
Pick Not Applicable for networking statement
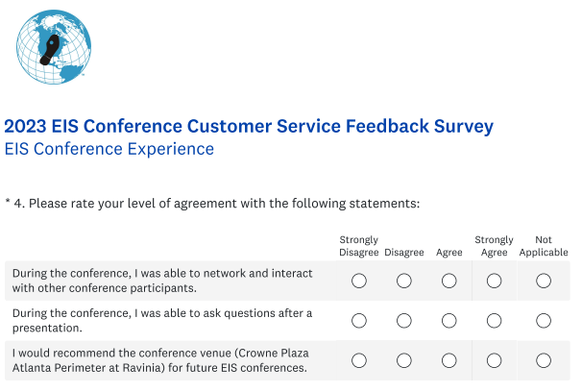pos(544,281)
